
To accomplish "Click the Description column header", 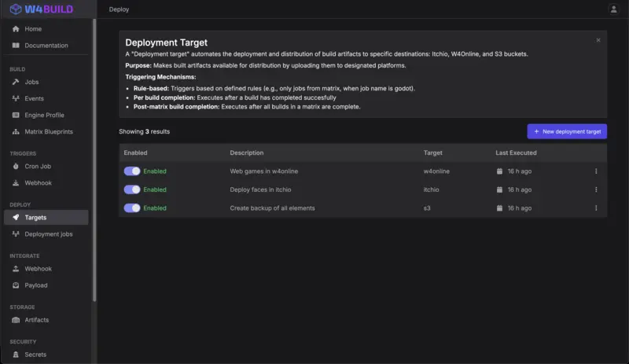I will (247, 153).
